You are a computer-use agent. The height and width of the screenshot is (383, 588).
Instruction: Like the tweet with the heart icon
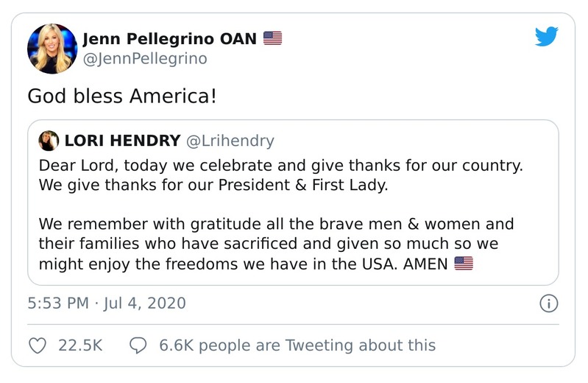click(x=37, y=345)
